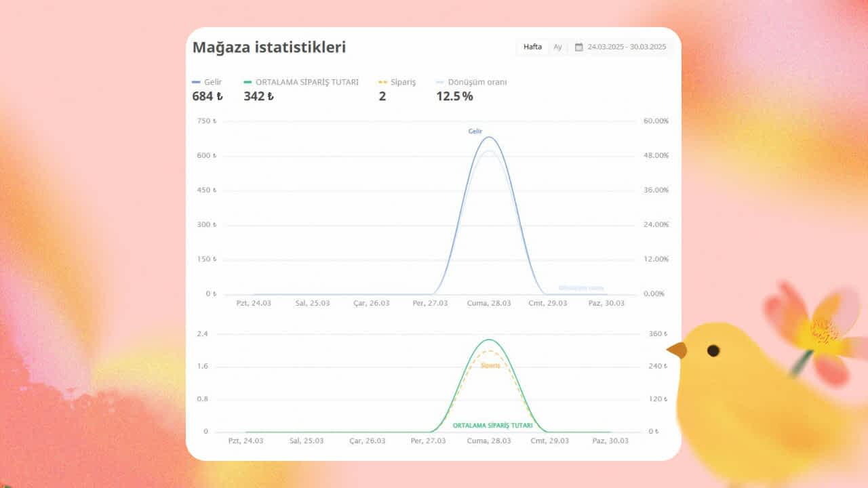Click the orange dashed Sipariş legend marker
Viewport: 868px width, 488px height.
point(383,82)
